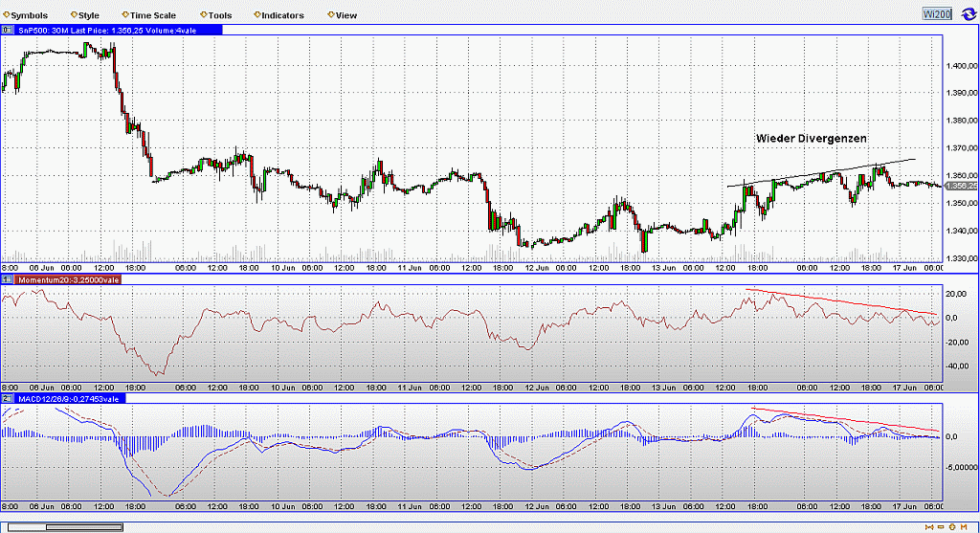Click the last orange M icon at bottom right
This screenshot has width=980, height=533.
click(x=964, y=527)
